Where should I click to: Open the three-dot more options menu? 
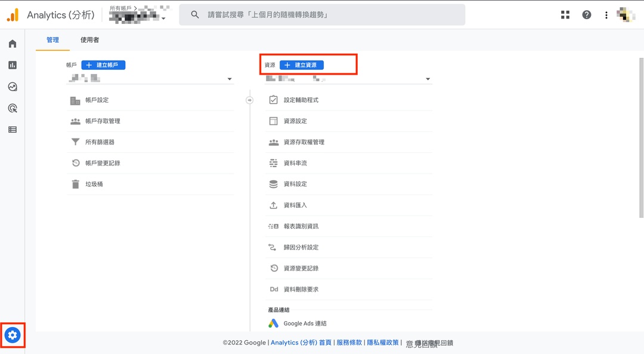606,15
